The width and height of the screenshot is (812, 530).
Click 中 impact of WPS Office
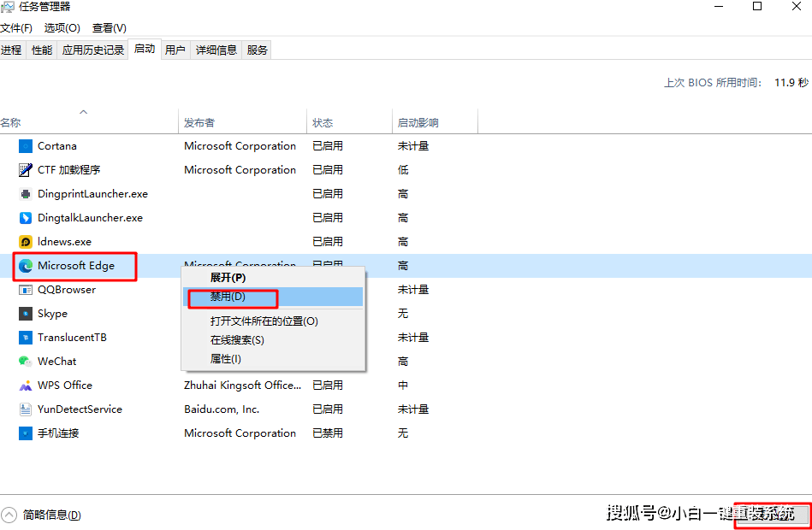[403, 386]
